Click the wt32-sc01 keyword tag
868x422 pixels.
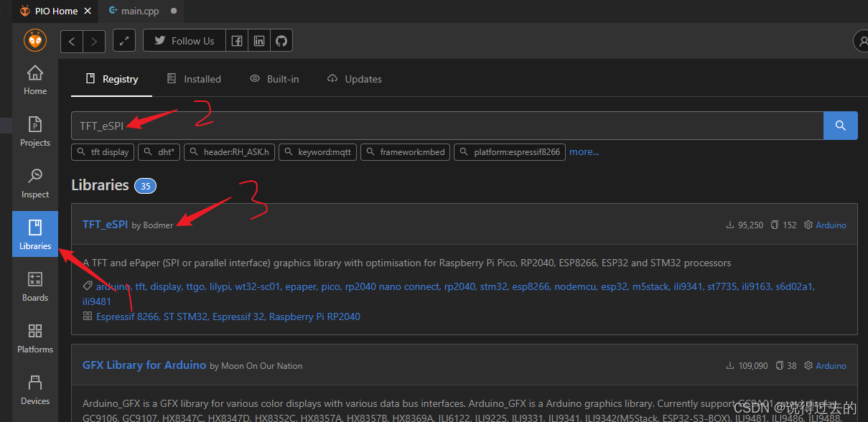(258, 286)
